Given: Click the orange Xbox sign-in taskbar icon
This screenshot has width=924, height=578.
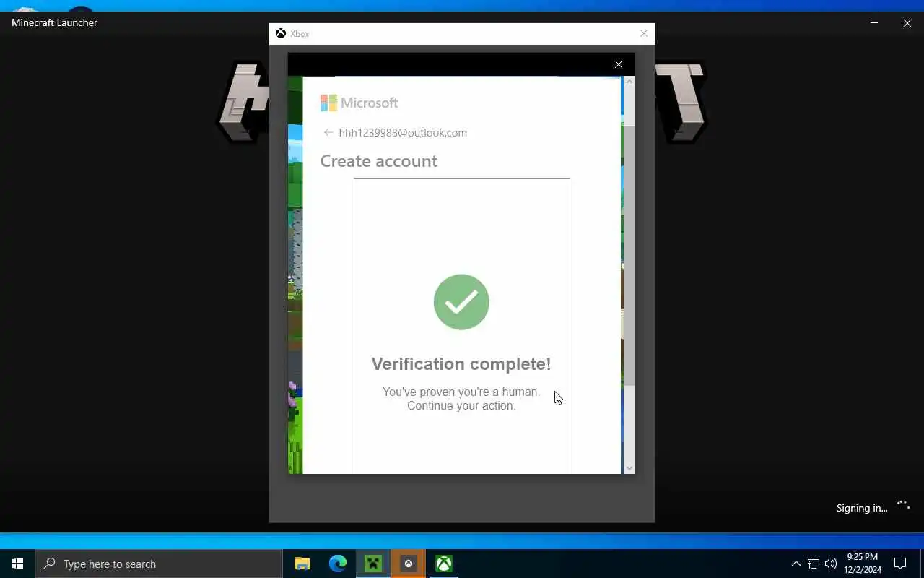Looking at the screenshot, I should tap(409, 564).
